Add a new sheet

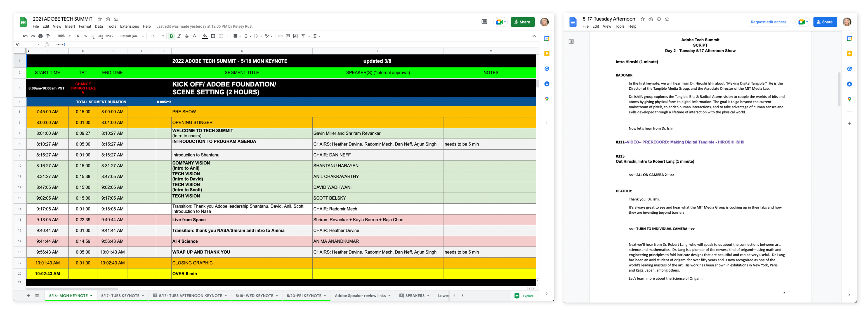point(29,296)
